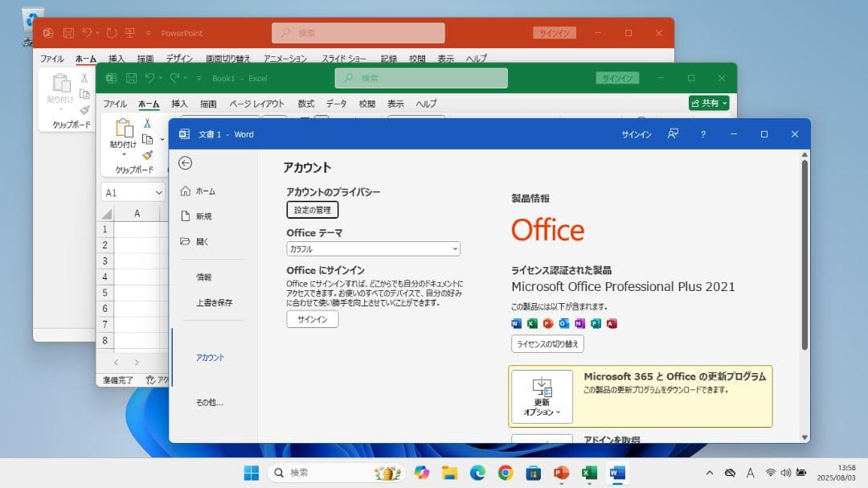Click taskbar 検索 search box
Viewport: 868px width, 488px height.
[336, 473]
